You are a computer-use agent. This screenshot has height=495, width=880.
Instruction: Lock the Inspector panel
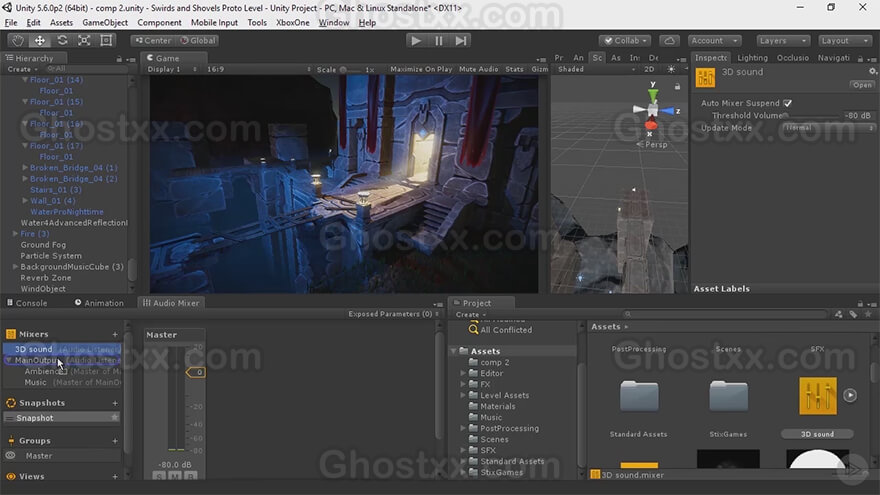[860, 58]
